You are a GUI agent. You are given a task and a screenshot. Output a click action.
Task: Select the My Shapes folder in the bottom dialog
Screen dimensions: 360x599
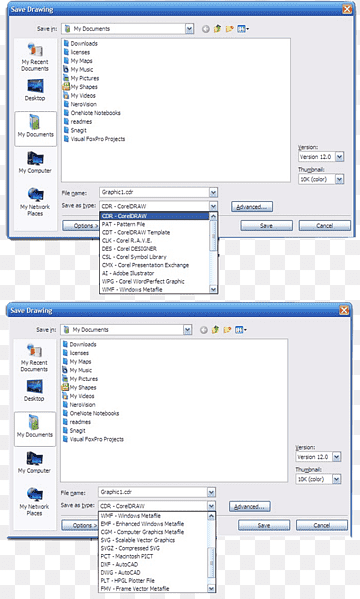tap(79, 387)
